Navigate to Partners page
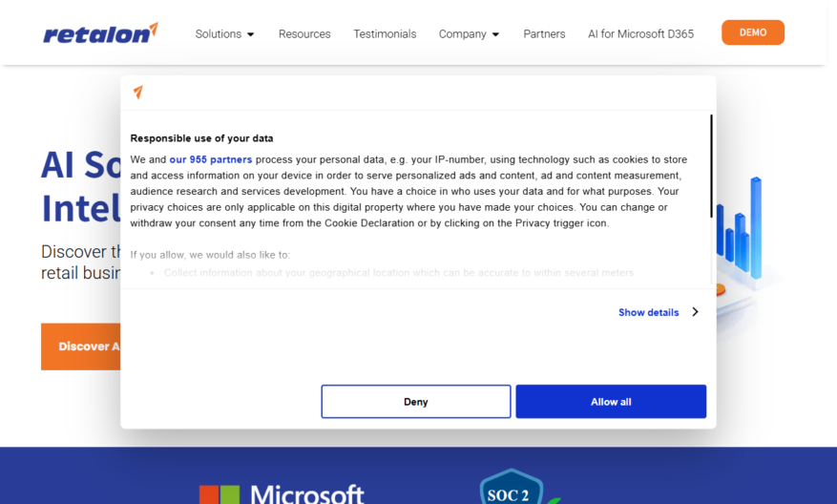Image resolution: width=837 pixels, height=504 pixels. coord(544,34)
